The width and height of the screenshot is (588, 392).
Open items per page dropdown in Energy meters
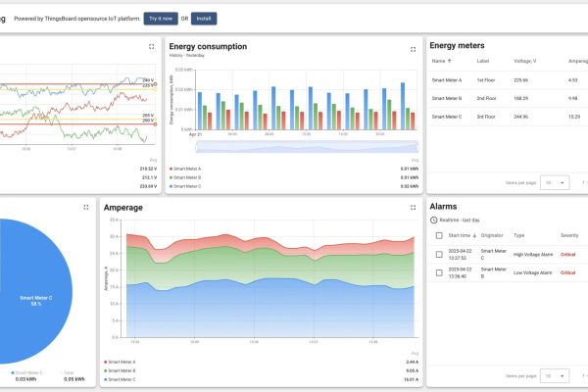point(555,182)
